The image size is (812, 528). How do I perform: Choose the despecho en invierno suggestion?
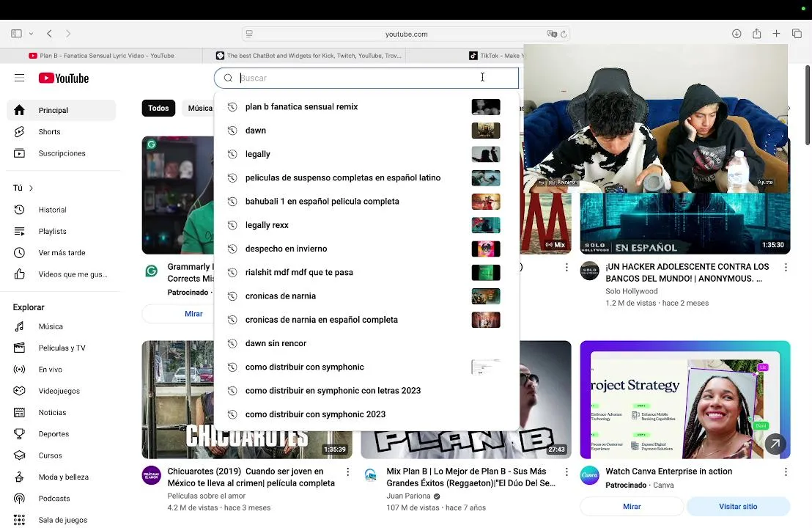coord(366,249)
